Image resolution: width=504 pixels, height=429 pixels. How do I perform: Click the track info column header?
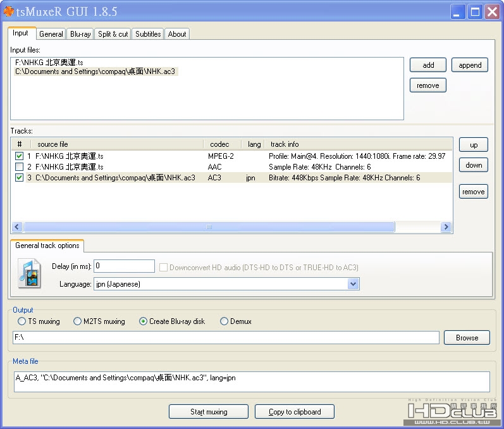358,144
